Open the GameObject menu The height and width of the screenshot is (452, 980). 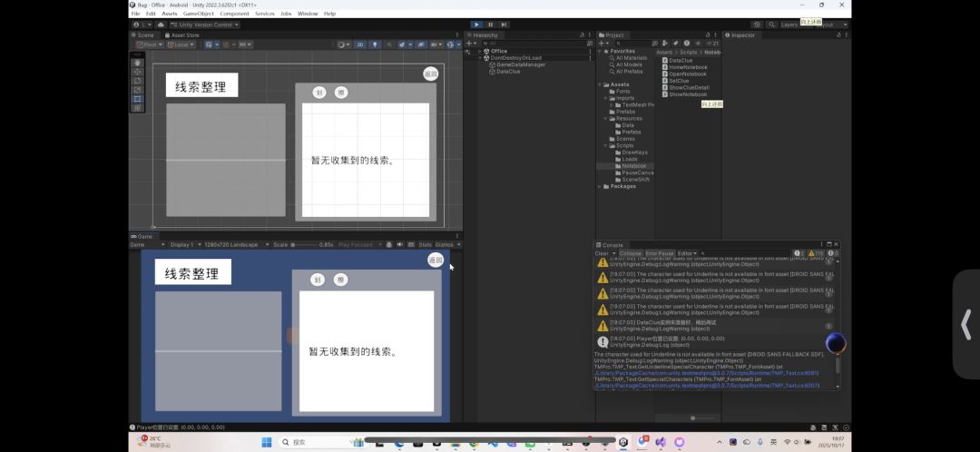tap(199, 14)
